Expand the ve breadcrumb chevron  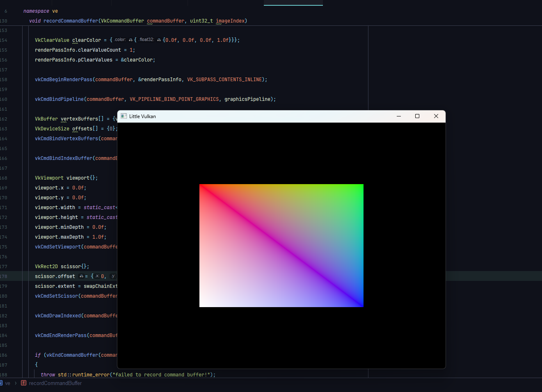coord(16,383)
